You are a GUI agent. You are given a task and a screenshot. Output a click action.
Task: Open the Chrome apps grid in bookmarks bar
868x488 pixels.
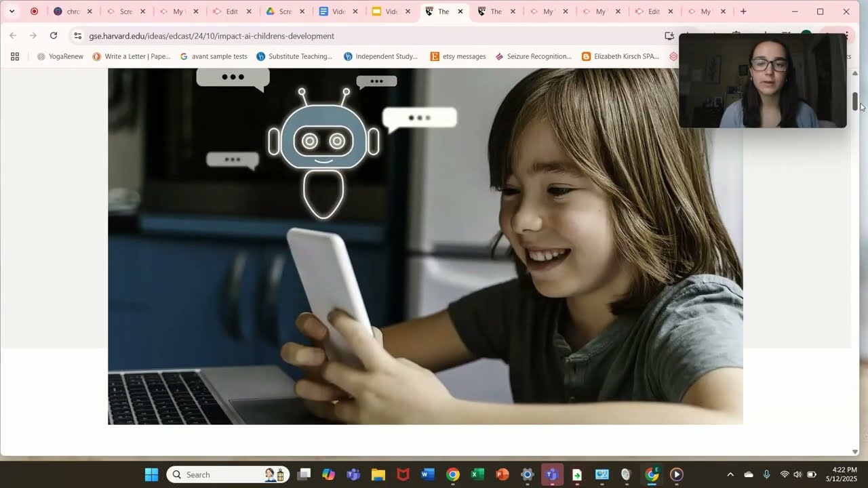[x=15, y=56]
